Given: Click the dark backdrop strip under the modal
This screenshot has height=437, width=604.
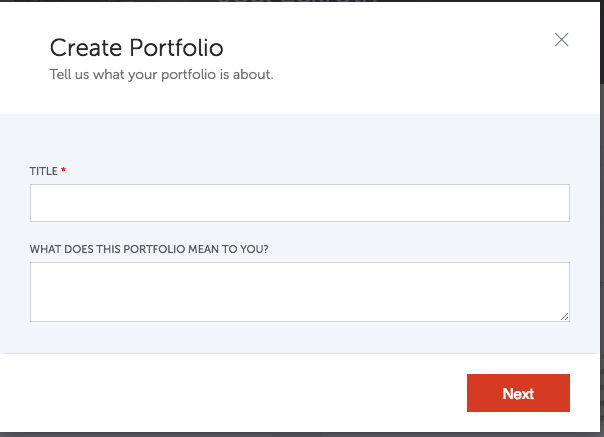Looking at the screenshot, I should point(300,435).
